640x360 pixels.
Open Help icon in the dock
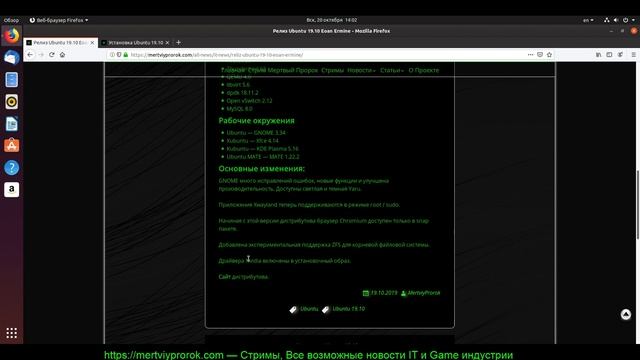click(x=11, y=167)
